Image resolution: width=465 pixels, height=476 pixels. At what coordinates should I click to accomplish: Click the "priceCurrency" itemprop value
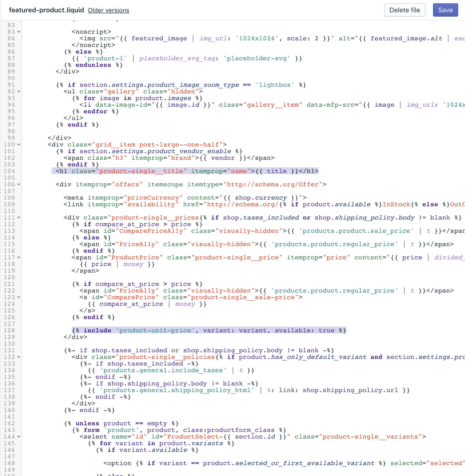click(153, 197)
